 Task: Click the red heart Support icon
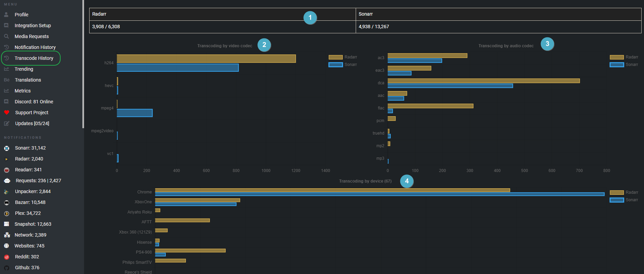6,113
